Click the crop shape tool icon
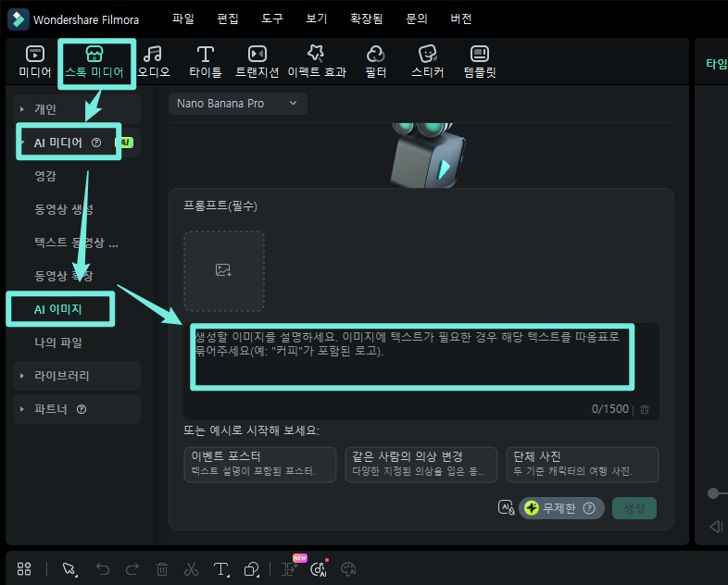 point(252,569)
